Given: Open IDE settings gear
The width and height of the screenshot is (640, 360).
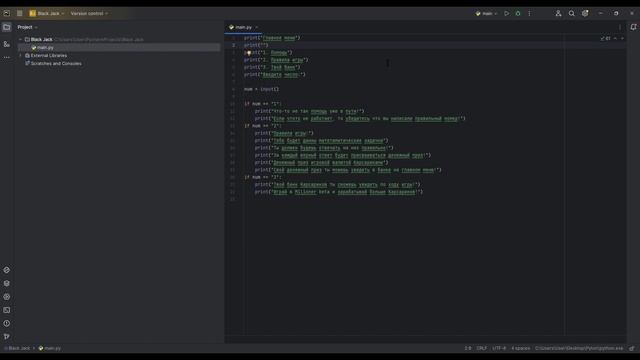Looking at the screenshot, I should pyautogui.click(x=585, y=13).
